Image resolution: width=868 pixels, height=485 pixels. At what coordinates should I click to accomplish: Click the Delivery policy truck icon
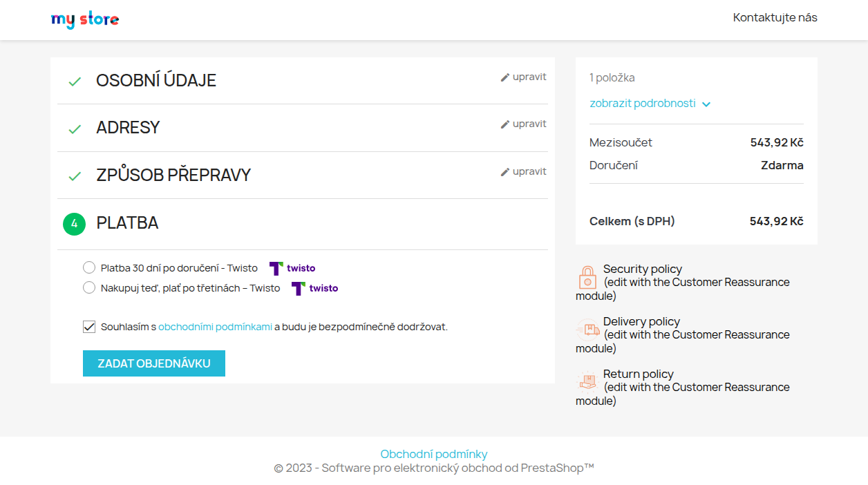click(x=587, y=330)
